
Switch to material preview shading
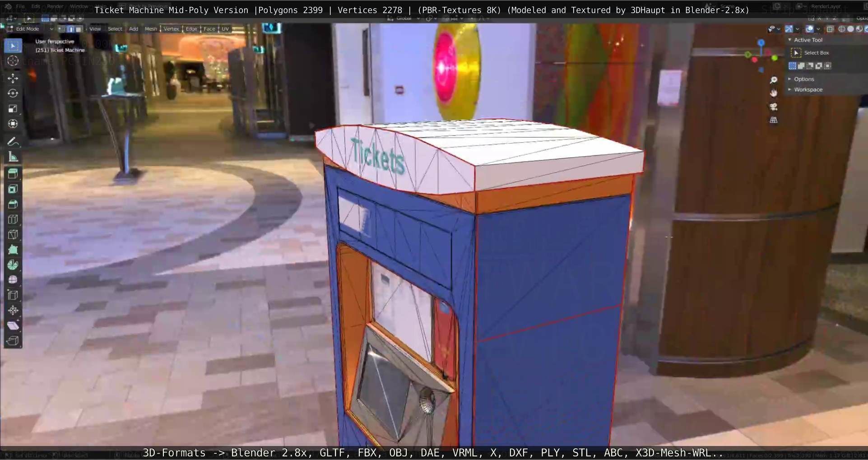(859, 29)
